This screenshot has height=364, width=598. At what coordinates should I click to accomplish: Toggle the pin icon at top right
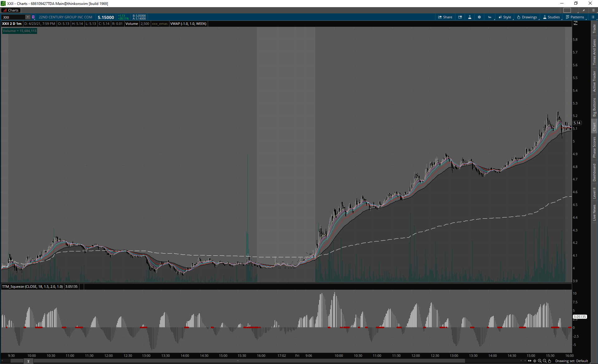pyautogui.click(x=584, y=10)
